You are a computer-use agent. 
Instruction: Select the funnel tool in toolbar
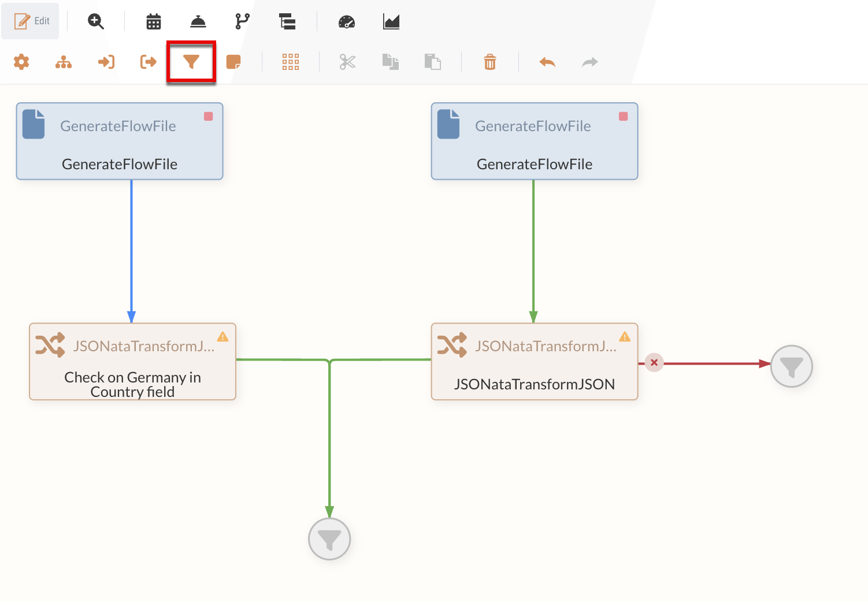click(x=191, y=62)
